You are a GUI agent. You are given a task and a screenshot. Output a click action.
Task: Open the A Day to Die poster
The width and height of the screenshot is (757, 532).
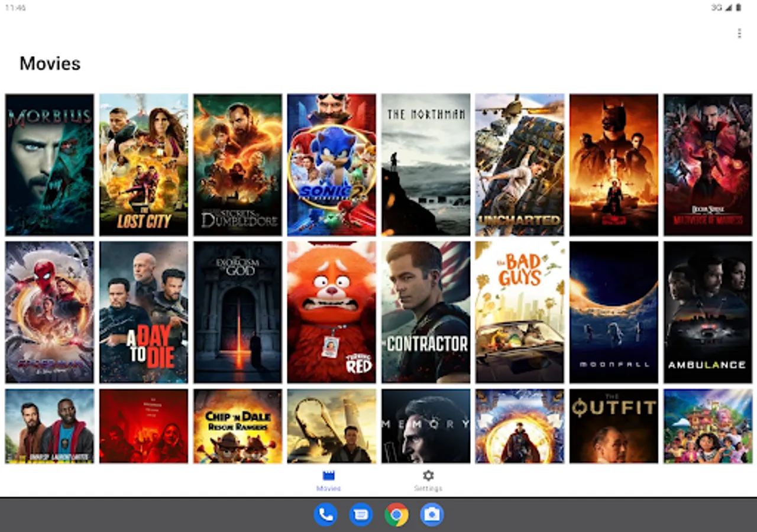tap(144, 312)
